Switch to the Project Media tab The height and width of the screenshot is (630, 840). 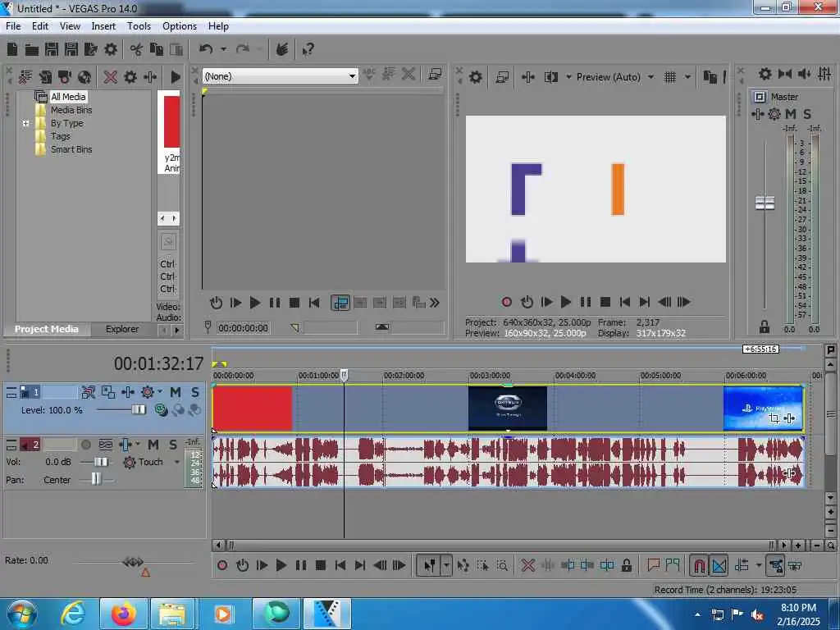click(46, 329)
